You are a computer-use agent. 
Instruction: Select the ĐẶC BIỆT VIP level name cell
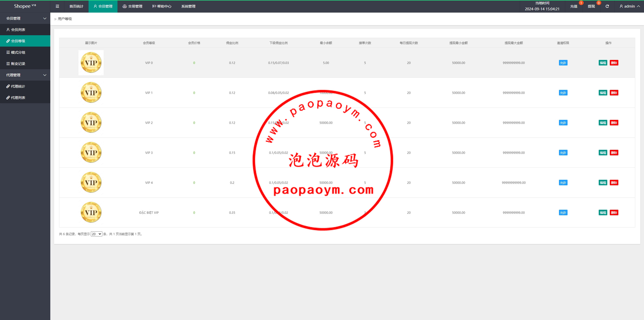coord(149,212)
